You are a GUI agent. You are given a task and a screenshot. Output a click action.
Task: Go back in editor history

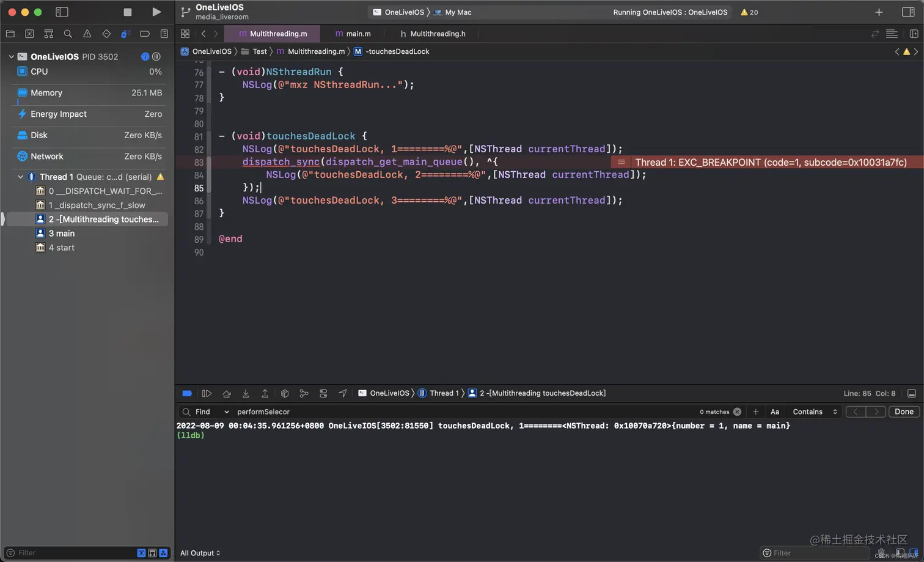(x=204, y=34)
